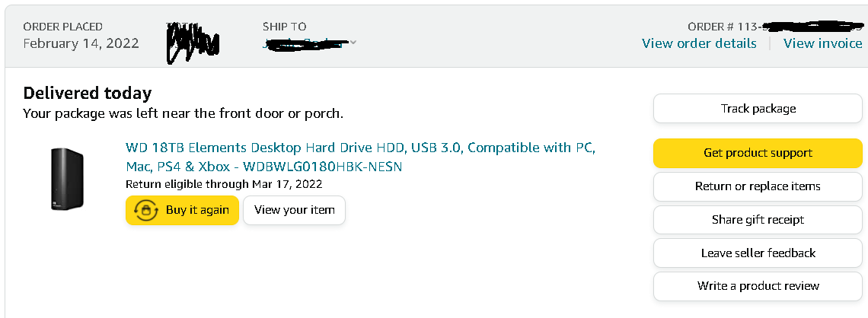
Task: Click Write a product review
Action: tap(758, 286)
